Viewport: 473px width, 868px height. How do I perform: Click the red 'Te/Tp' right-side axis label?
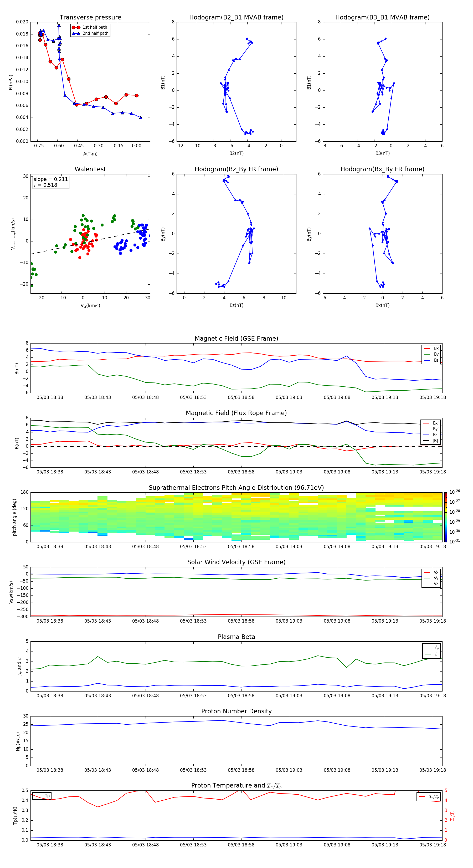453,815
